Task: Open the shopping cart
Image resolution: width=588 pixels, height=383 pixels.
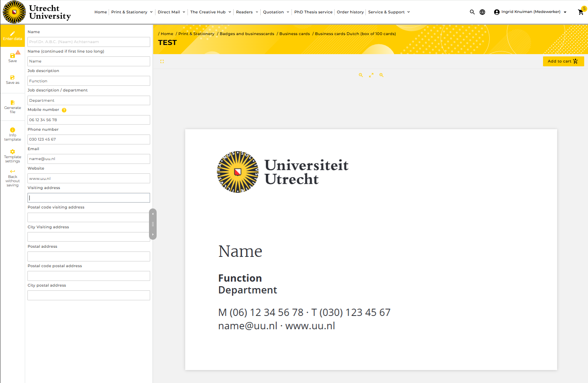Action: (x=581, y=12)
